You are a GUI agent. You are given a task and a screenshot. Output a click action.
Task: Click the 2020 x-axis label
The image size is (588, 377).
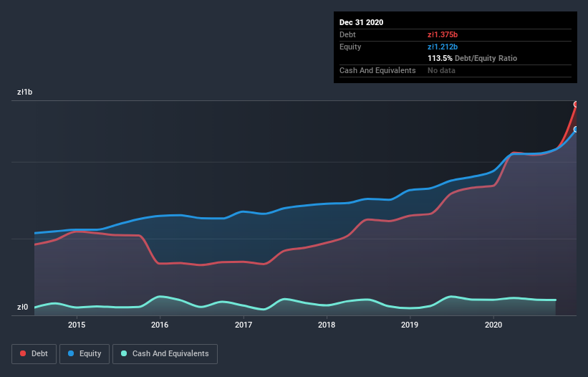pos(493,325)
